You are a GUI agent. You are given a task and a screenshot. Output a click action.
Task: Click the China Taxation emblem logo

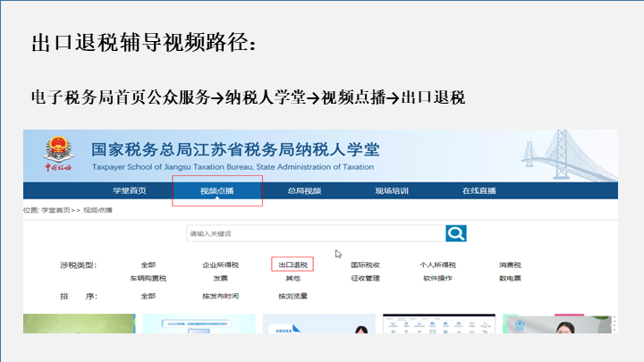tap(58, 154)
